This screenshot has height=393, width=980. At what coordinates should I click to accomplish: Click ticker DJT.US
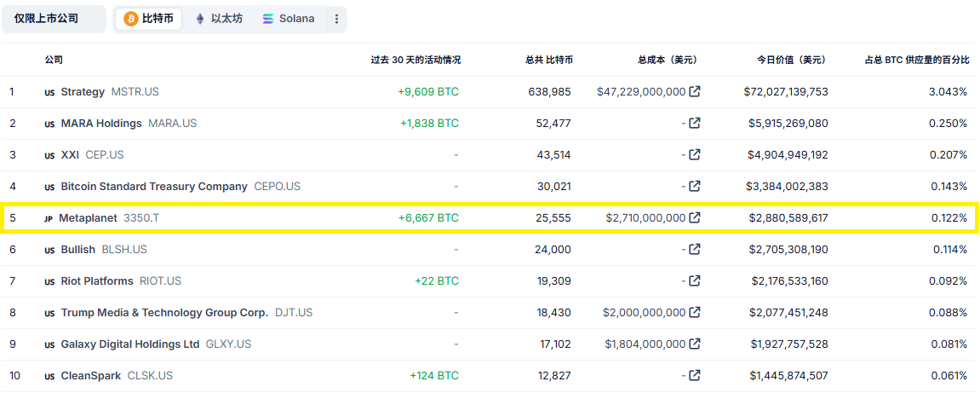point(294,312)
